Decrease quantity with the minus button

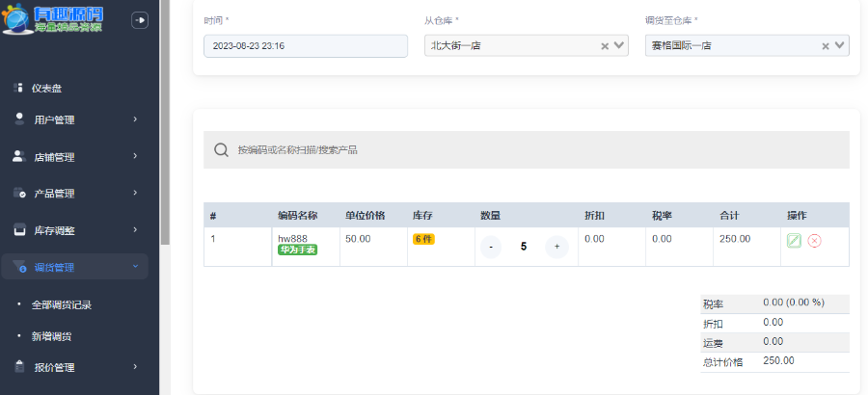(491, 247)
